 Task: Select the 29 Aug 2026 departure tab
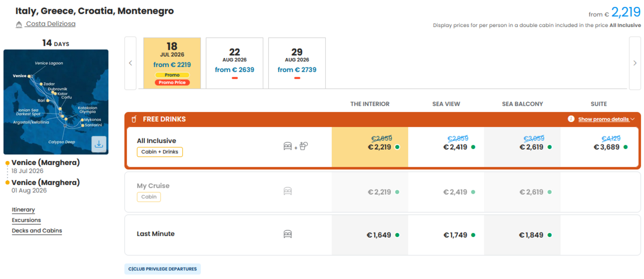click(x=297, y=63)
